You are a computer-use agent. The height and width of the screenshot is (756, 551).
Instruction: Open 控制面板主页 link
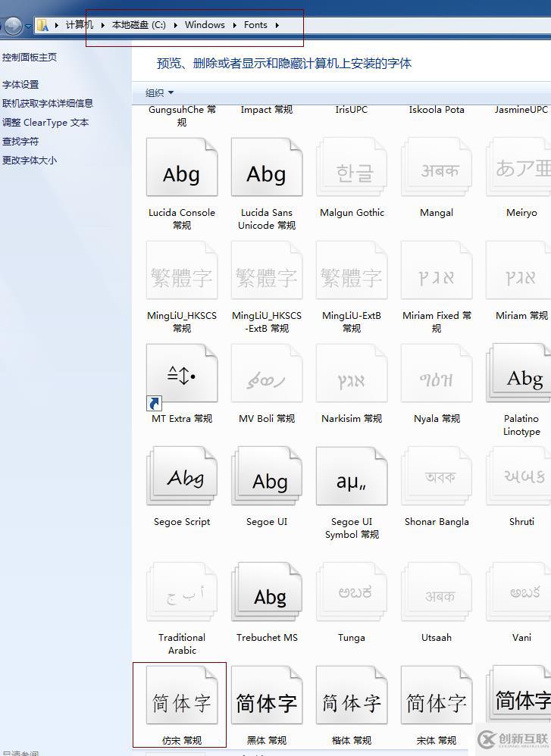pyautogui.click(x=30, y=58)
